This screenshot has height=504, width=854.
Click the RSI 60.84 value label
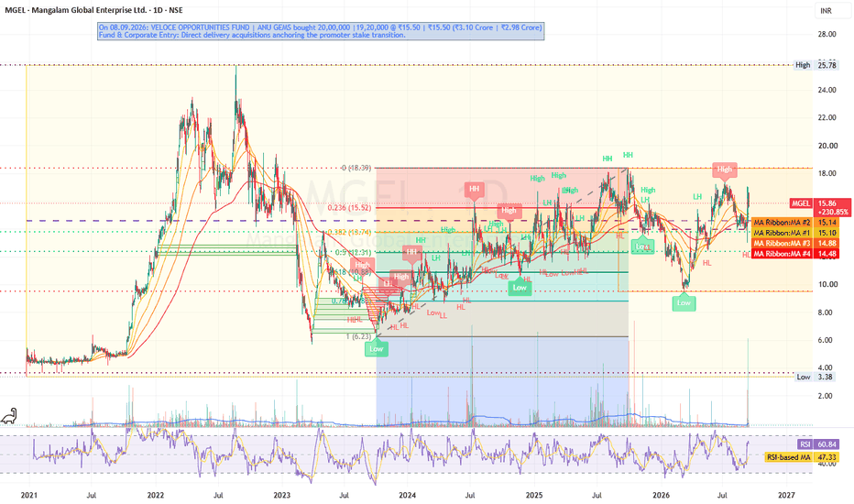tap(818, 444)
